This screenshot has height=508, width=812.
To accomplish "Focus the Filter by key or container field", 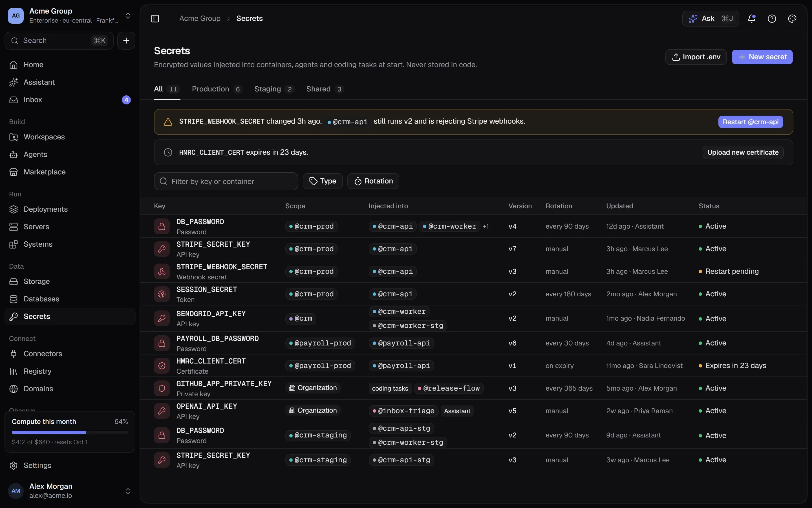I will [226, 181].
